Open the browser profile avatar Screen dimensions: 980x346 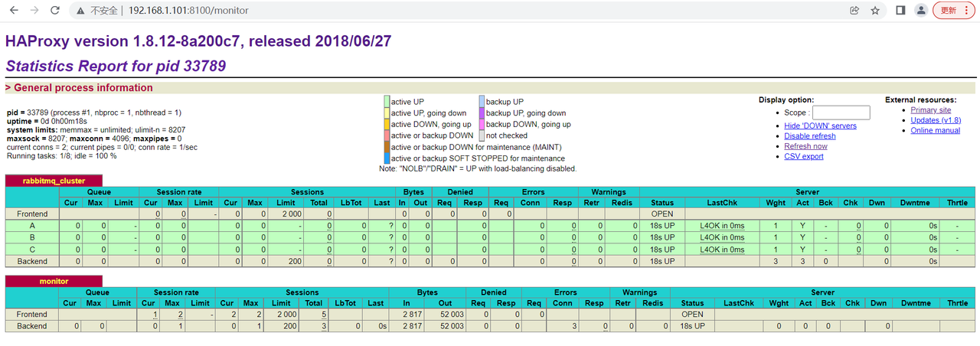coord(921,11)
